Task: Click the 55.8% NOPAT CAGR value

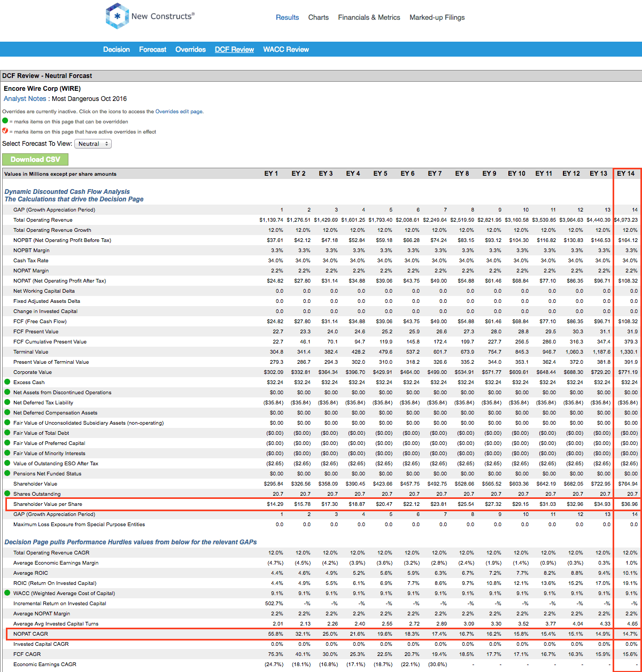Action: [275, 634]
